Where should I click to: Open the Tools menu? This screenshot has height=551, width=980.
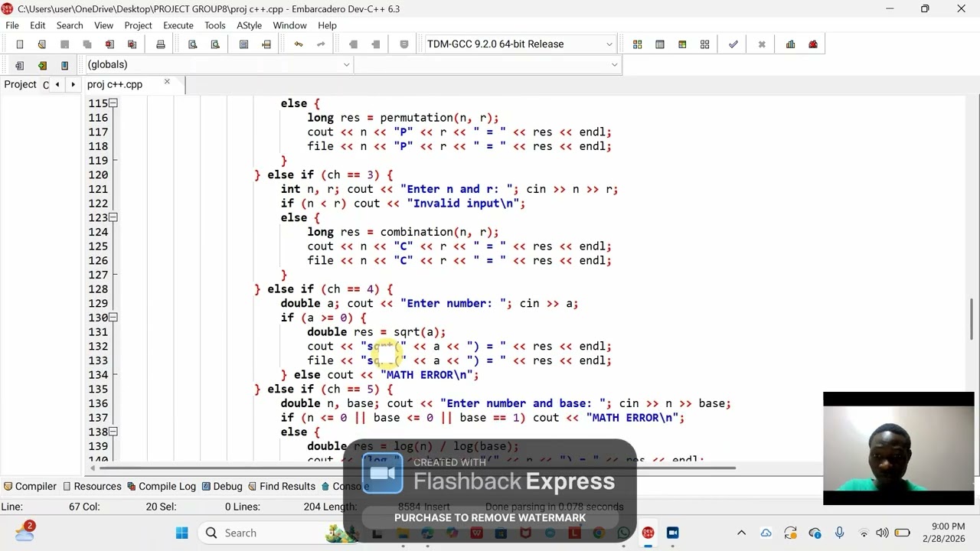tap(215, 25)
